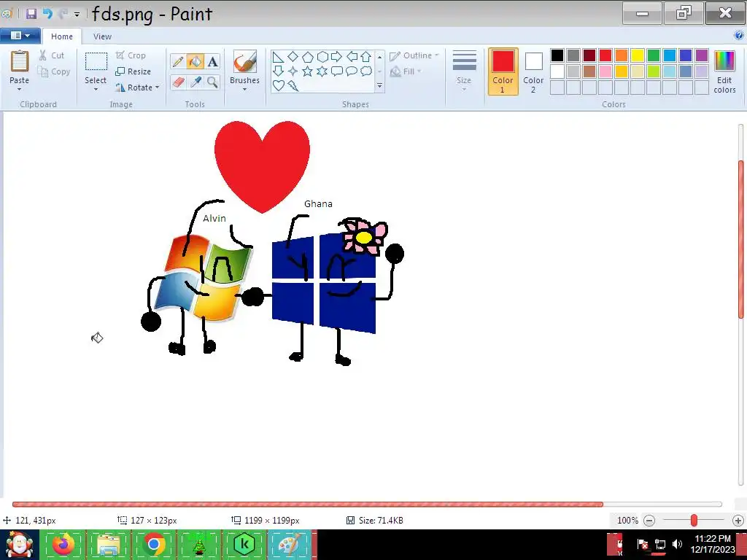Image resolution: width=747 pixels, height=560 pixels.
Task: Pick the four-point star shape
Action: 293,71
